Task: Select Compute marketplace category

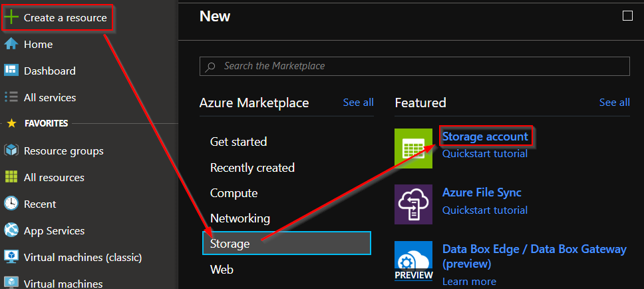Action: 234,193
